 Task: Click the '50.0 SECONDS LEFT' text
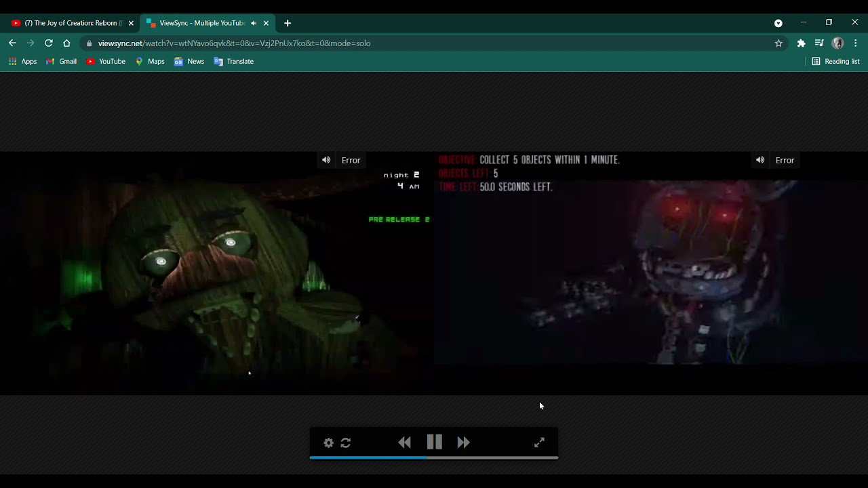pos(516,187)
